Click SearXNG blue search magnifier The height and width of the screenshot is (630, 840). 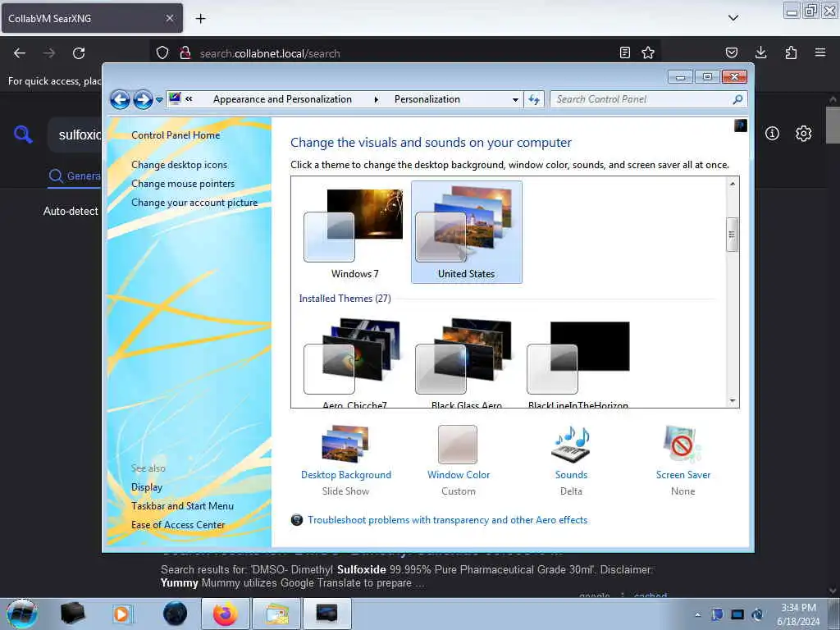23,134
